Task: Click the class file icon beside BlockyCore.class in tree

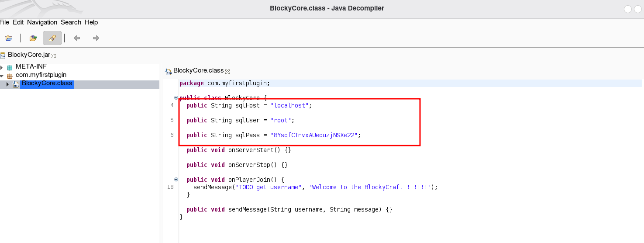Action: 16,84
